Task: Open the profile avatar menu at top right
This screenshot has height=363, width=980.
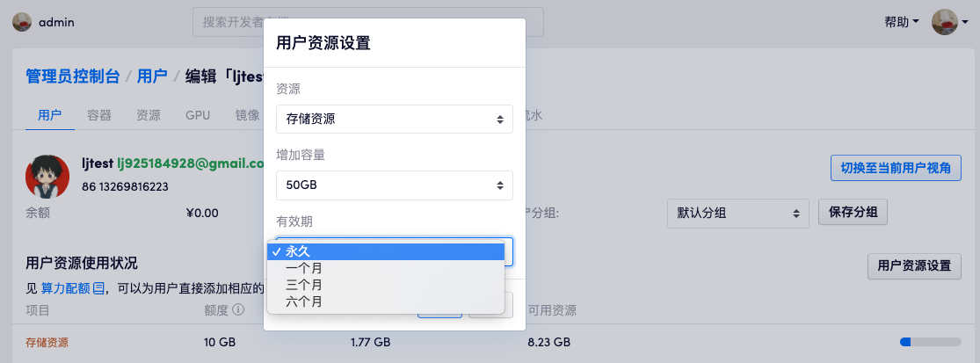Action: [945, 22]
